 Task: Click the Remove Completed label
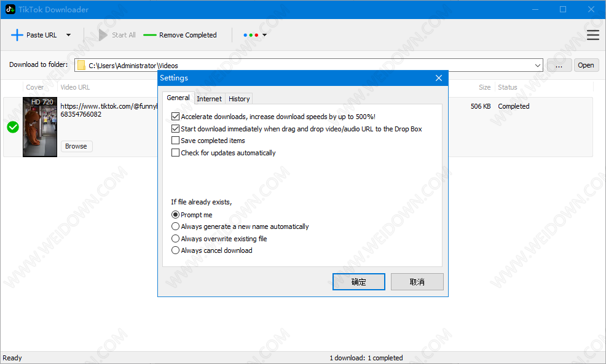(188, 35)
